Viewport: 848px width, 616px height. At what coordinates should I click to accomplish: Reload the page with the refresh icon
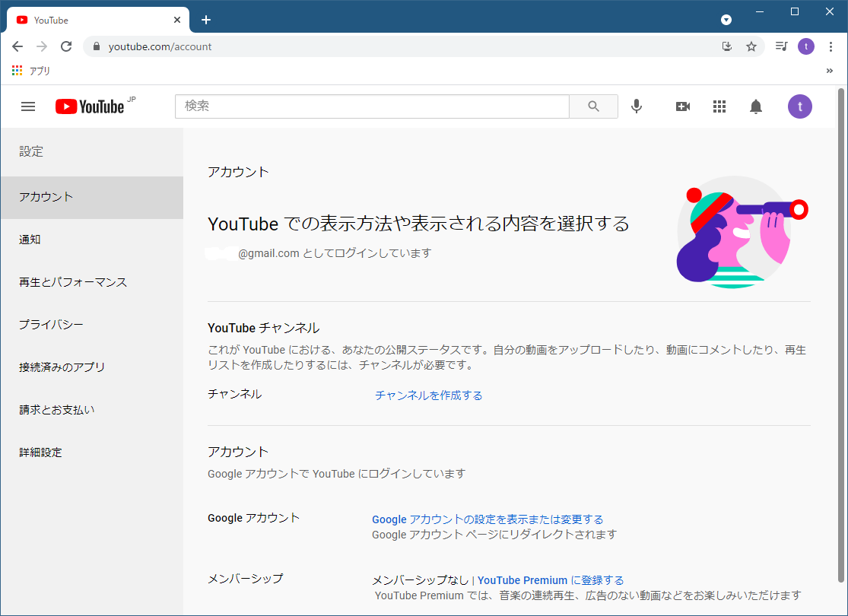point(66,46)
